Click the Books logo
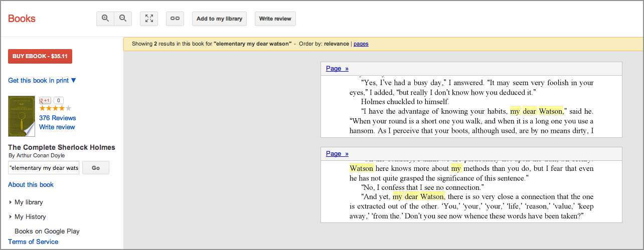This screenshot has height=250, width=644. click(x=22, y=19)
